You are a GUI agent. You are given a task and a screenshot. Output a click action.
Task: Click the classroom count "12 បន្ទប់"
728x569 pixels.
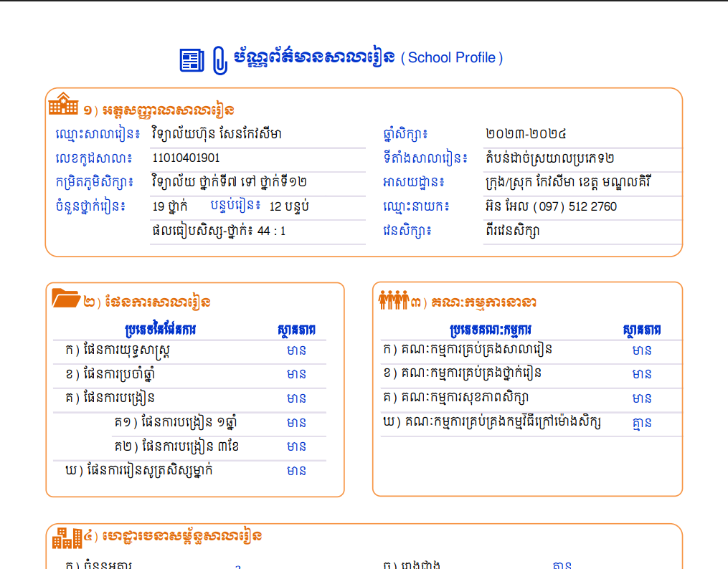(289, 206)
